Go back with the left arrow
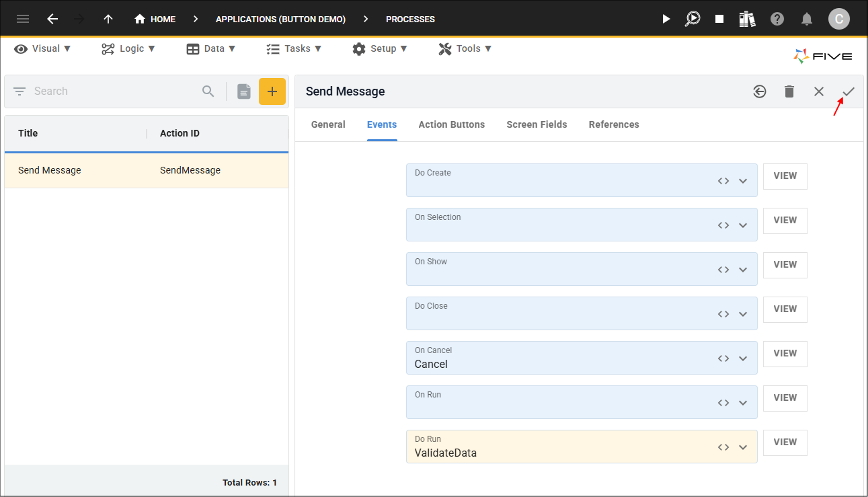The image size is (868, 497). tap(52, 19)
